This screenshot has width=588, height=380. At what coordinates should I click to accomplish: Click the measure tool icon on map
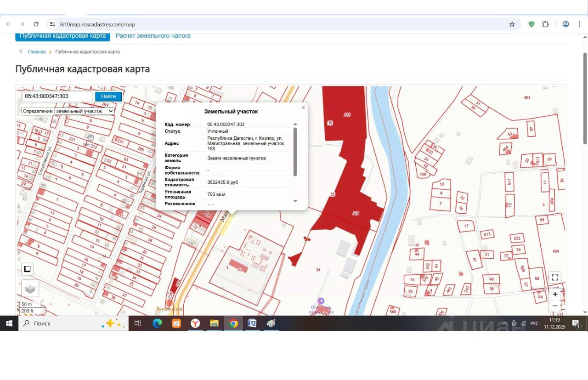(27, 269)
